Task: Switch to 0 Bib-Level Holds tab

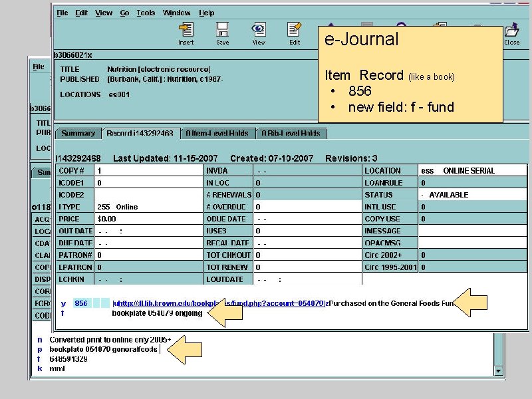Action: 291,133
